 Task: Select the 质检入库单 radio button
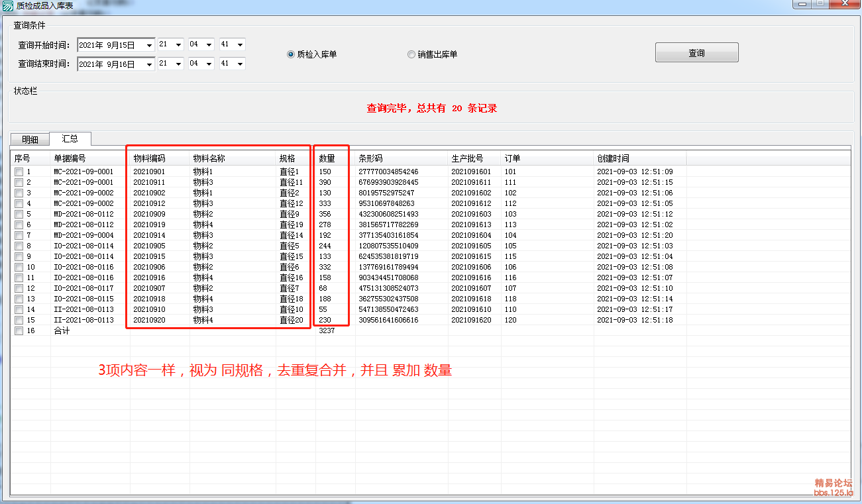(290, 54)
